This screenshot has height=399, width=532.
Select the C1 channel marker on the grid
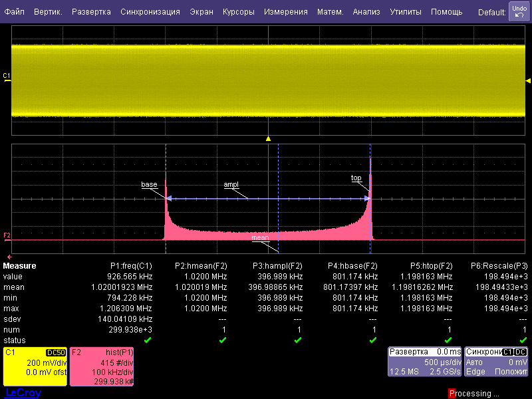7,76
